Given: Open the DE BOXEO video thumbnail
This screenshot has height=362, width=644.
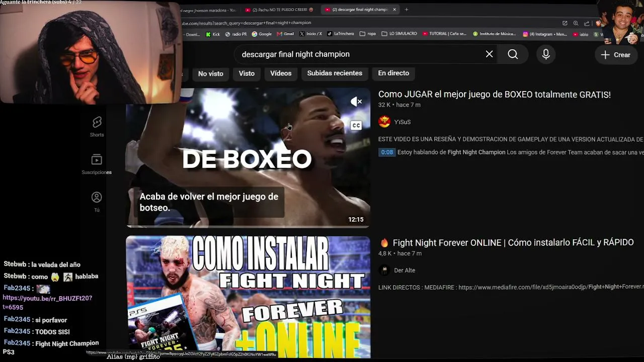Looking at the screenshot, I should (248, 158).
